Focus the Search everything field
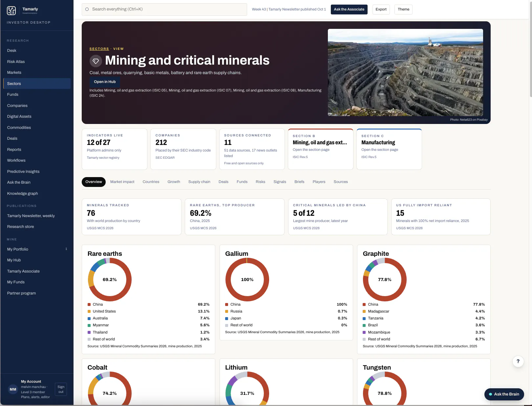Screen dimensions: 532x406 point(164,9)
